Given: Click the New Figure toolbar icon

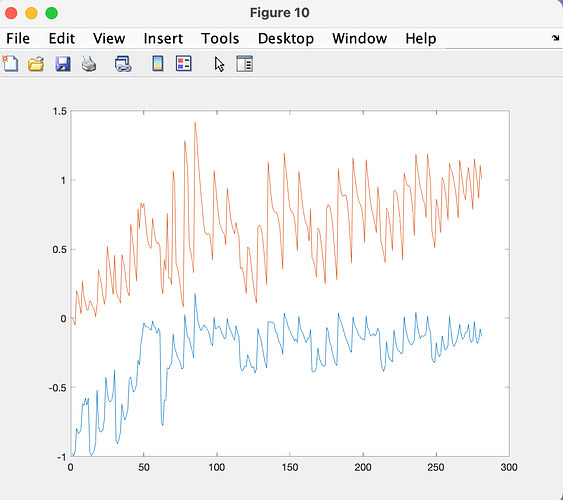Looking at the screenshot, I should click(10, 64).
